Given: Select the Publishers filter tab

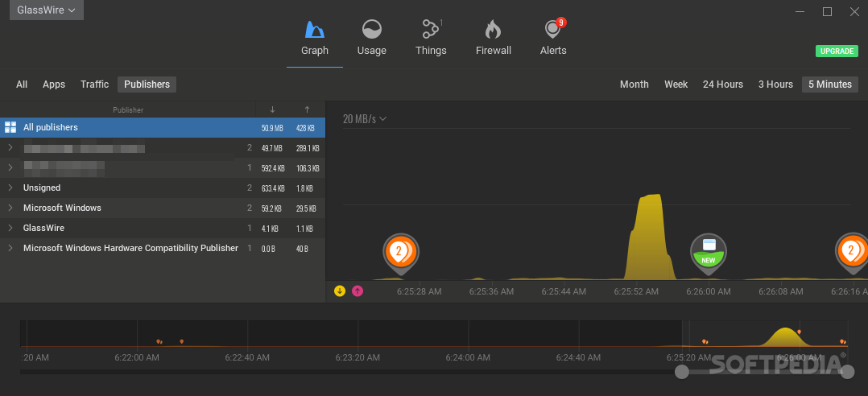Looking at the screenshot, I should (x=147, y=85).
